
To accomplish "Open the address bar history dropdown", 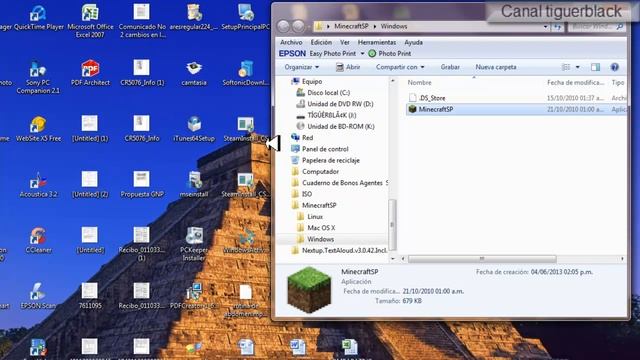I will pyautogui.click(x=546, y=27).
